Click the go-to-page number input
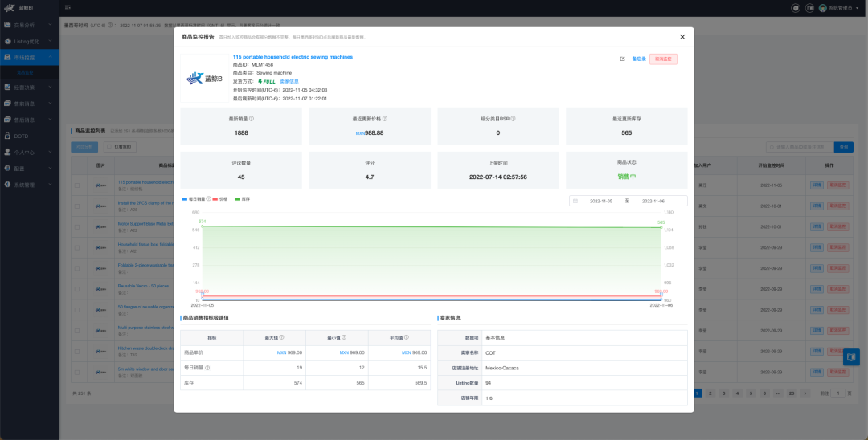The image size is (868, 440). (838, 393)
